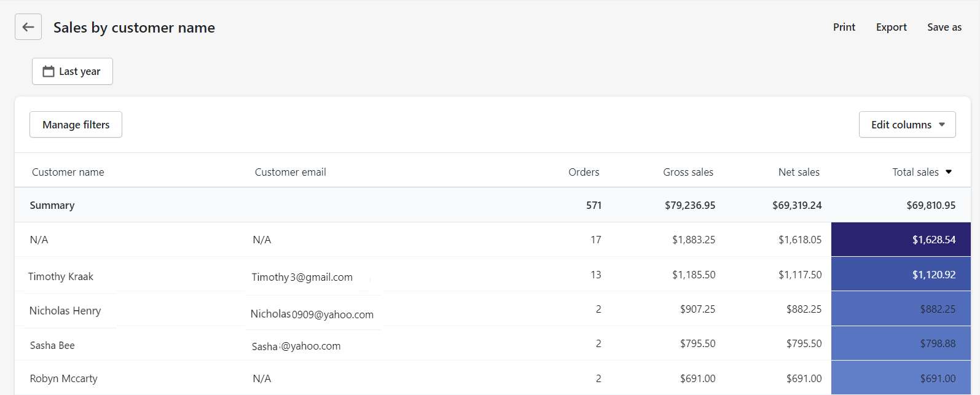Click net sales value $1,117.50
This screenshot has width=980, height=395.
pyautogui.click(x=800, y=275)
